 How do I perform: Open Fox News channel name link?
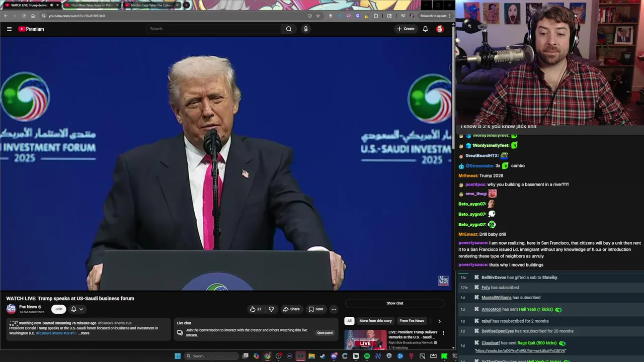pos(28,307)
